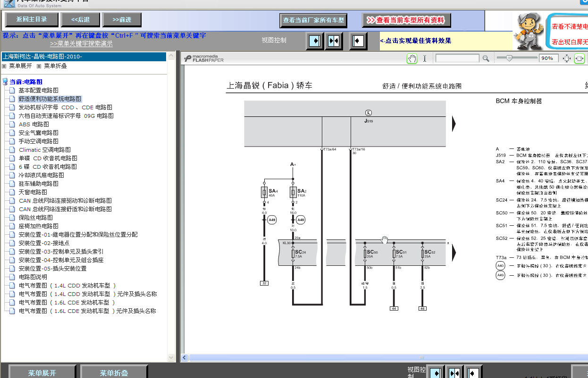This screenshot has width=588, height=378.
Task: Open 发动机标识字母 CDD、CDE 电路图
Action: click(66, 107)
